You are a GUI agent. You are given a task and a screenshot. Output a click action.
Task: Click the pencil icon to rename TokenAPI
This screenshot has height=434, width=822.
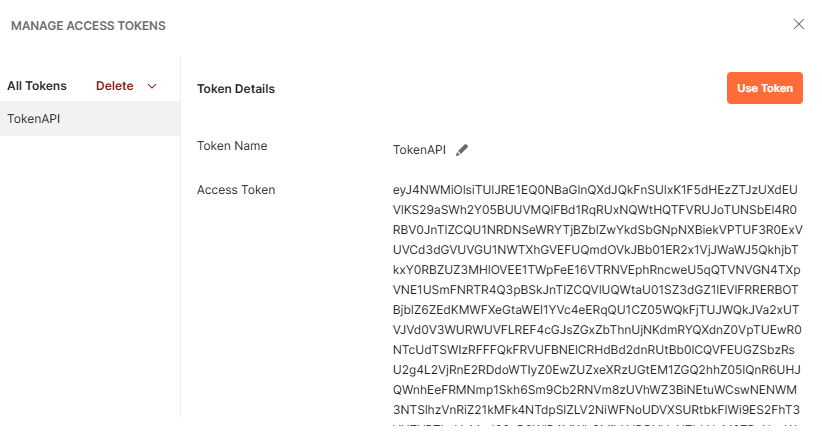462,150
